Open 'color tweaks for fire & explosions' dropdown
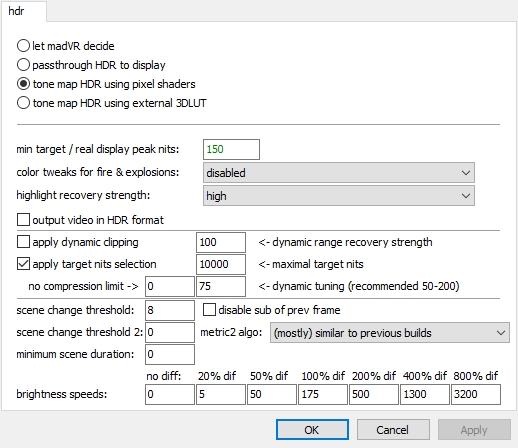The image size is (518, 448). pos(339,173)
